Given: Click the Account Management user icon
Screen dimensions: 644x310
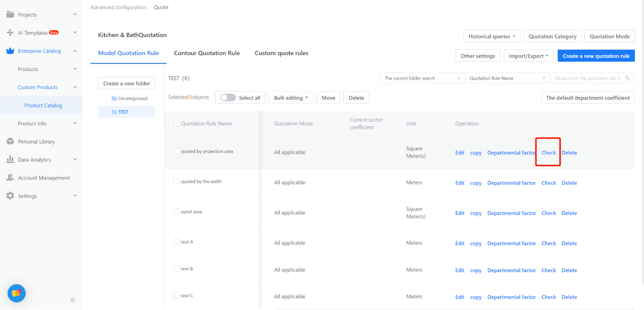Looking at the screenshot, I should [x=10, y=178].
